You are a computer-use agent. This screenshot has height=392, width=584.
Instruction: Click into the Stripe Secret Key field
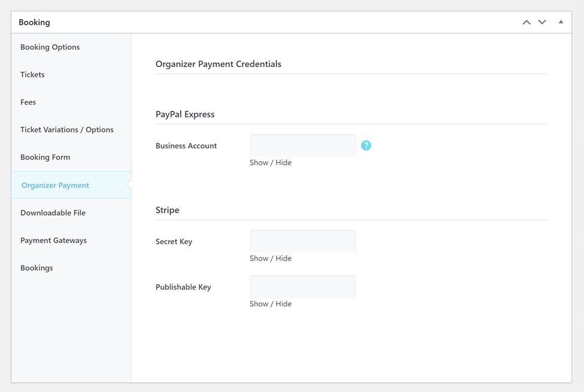coord(303,241)
